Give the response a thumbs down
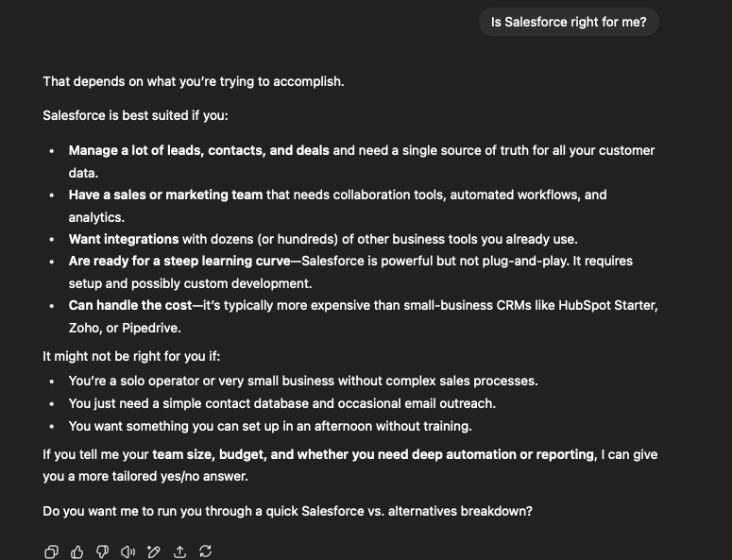 103,552
